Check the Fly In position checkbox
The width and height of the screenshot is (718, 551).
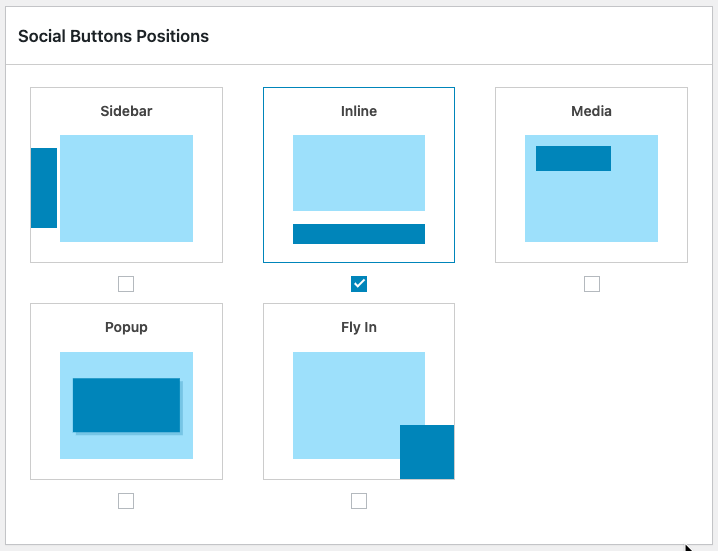359,501
